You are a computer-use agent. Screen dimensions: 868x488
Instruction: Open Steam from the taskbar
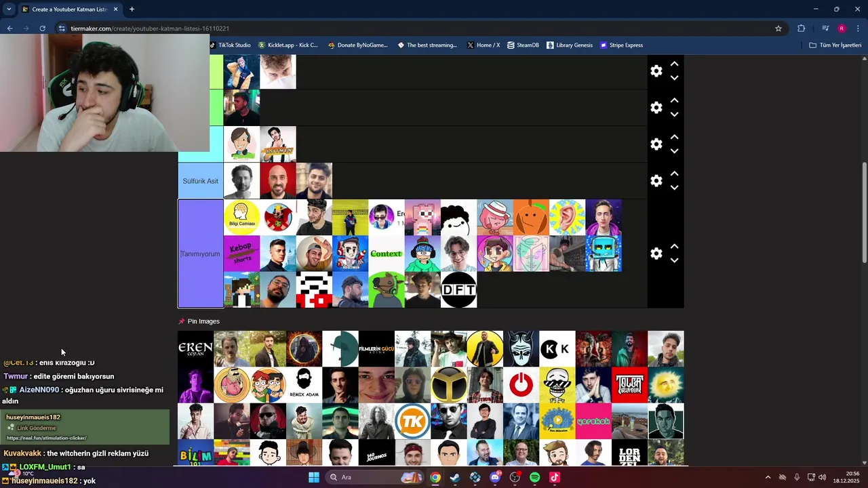[x=455, y=477]
